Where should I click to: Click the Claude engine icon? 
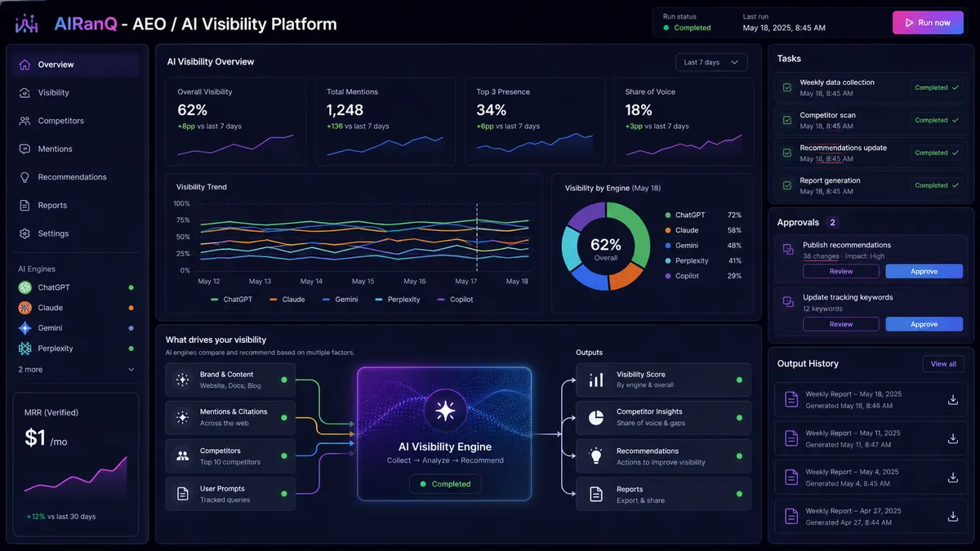pos(24,308)
